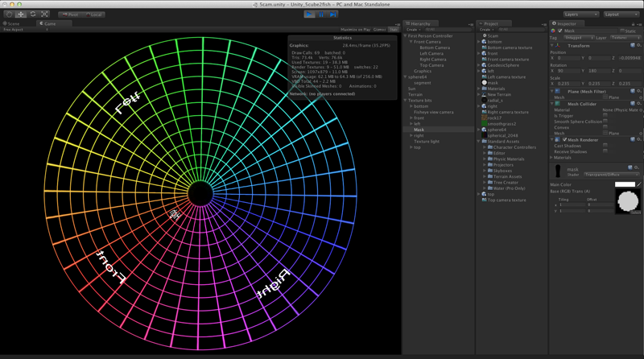The width and height of the screenshot is (644, 359).
Task: Collapse Front Camera in Hierarchy
Action: (411, 42)
